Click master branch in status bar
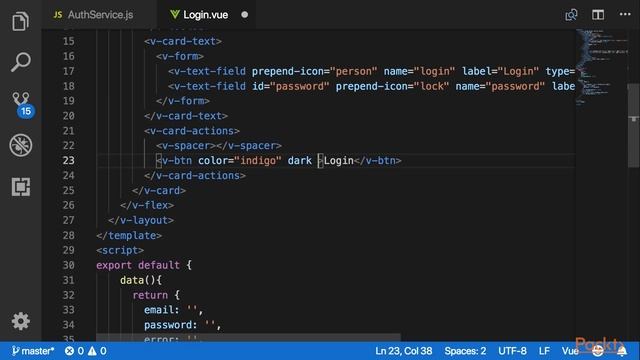 [x=33, y=351]
